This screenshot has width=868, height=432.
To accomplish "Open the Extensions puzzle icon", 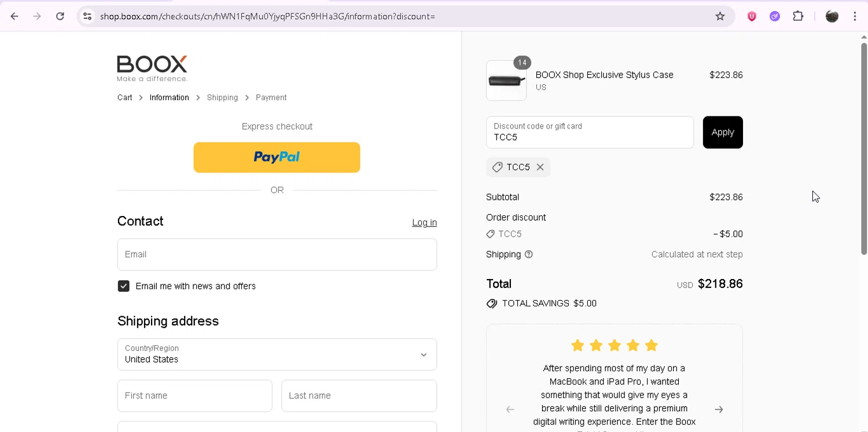I will click(x=798, y=16).
